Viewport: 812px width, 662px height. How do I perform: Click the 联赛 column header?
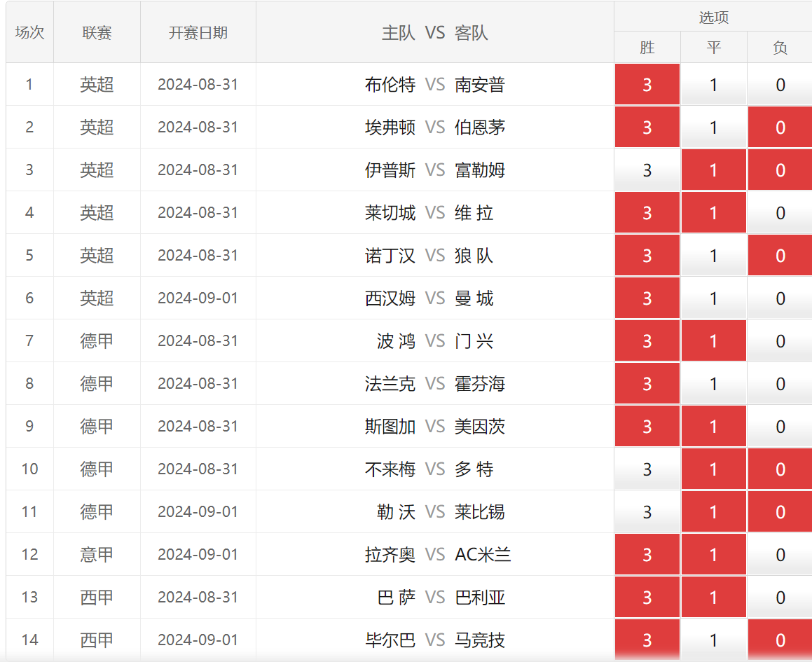pos(97,32)
